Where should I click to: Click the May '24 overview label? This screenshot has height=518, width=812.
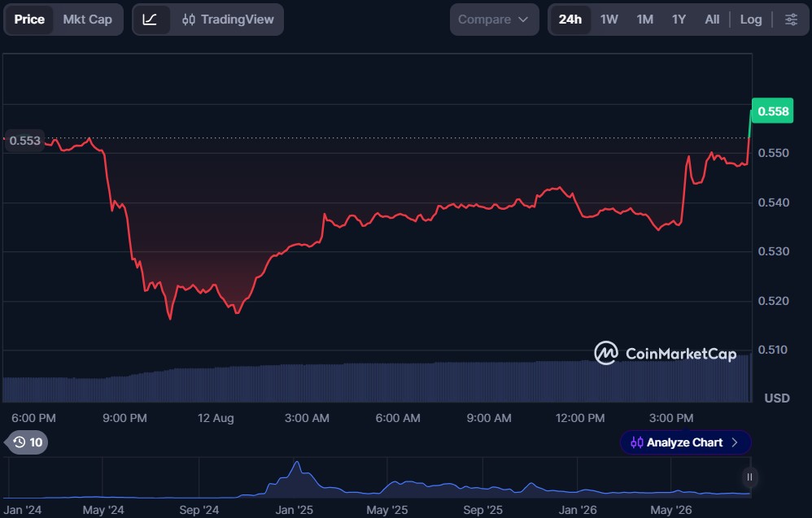click(x=103, y=510)
